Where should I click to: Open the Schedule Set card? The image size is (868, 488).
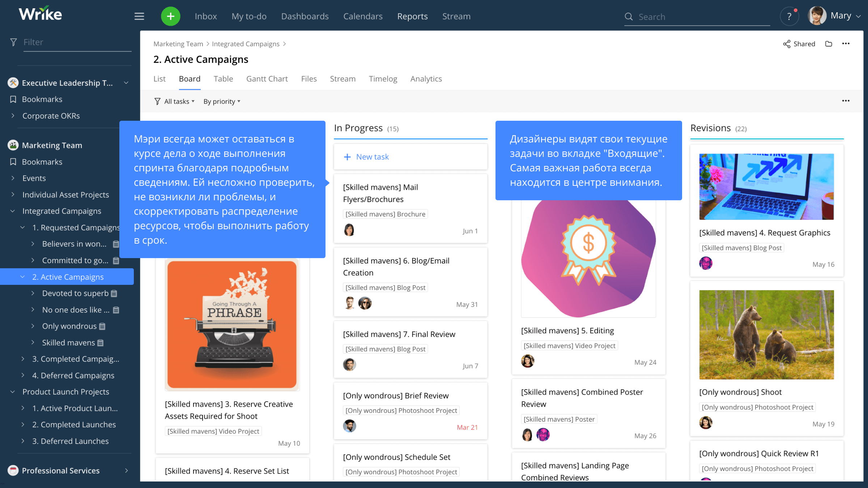[x=410, y=462]
